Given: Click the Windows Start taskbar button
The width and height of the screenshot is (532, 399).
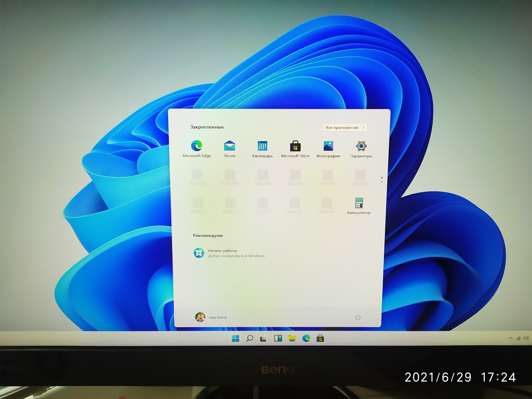Looking at the screenshot, I should coord(235,338).
